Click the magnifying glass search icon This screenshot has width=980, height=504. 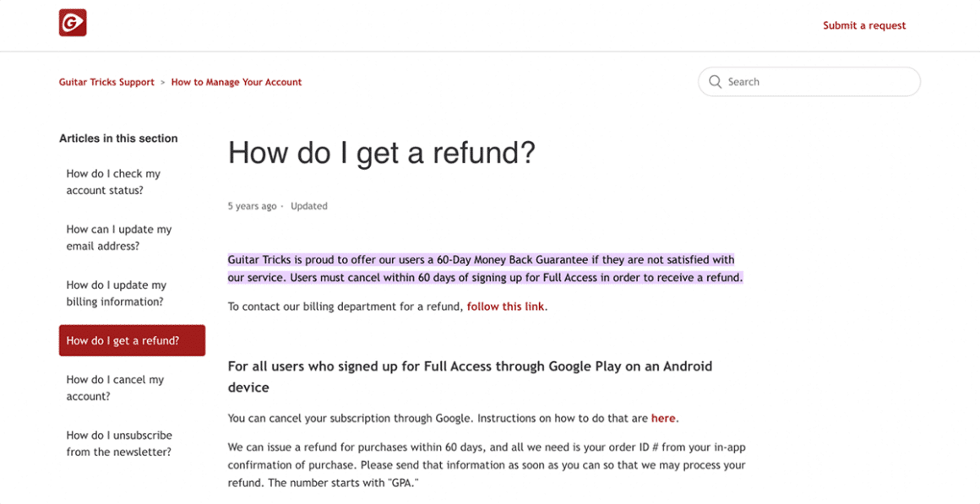[715, 81]
